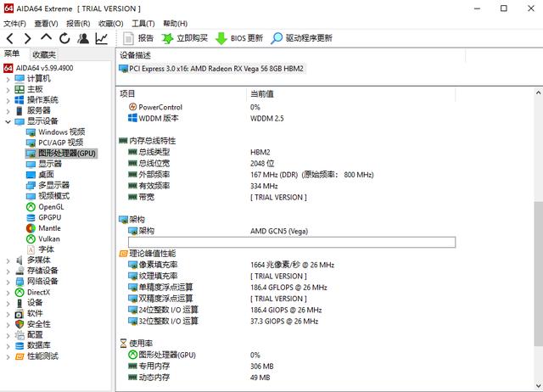Go forward with the right arrow toolbar icon
Screen dimensions: 543x392
pos(28,38)
